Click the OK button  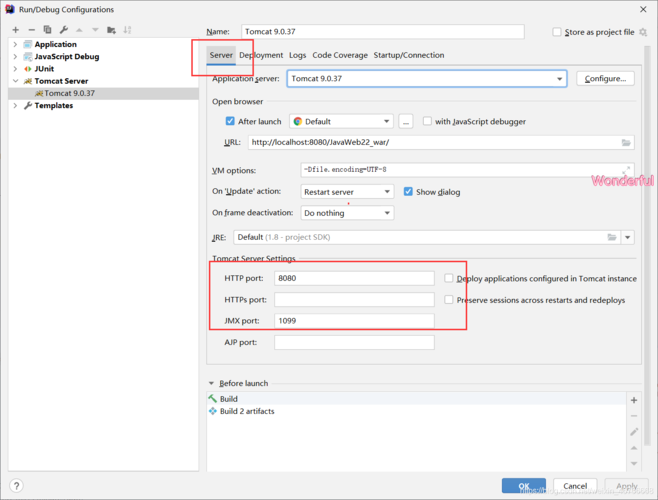[524, 486]
